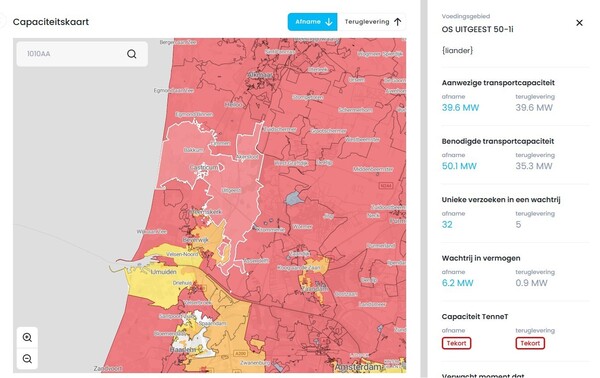Click the 39.6 MW afname value
Viewport: 600px width, 378px height.
point(460,108)
